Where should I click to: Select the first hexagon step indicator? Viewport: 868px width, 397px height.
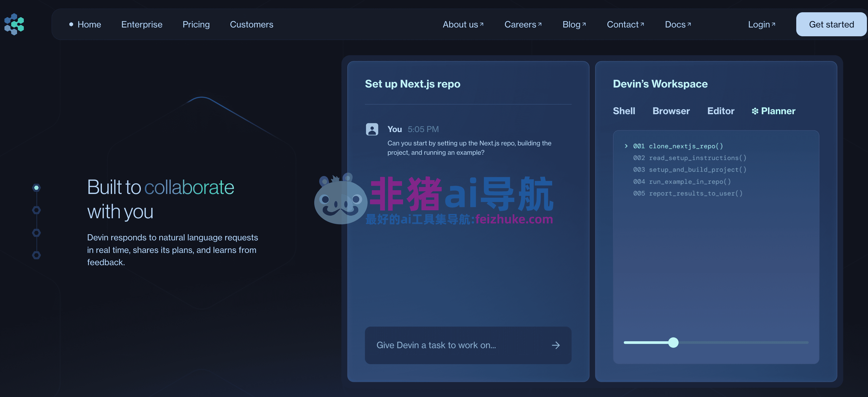pos(36,188)
